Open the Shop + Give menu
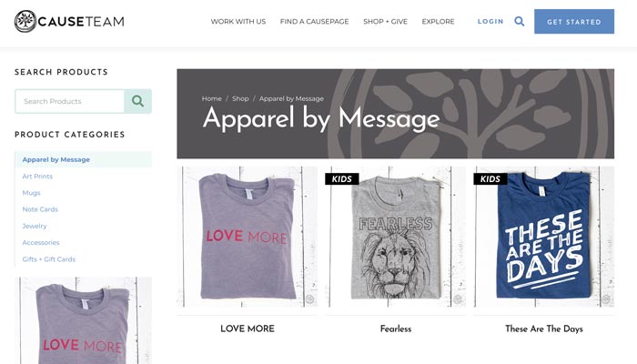 [385, 22]
